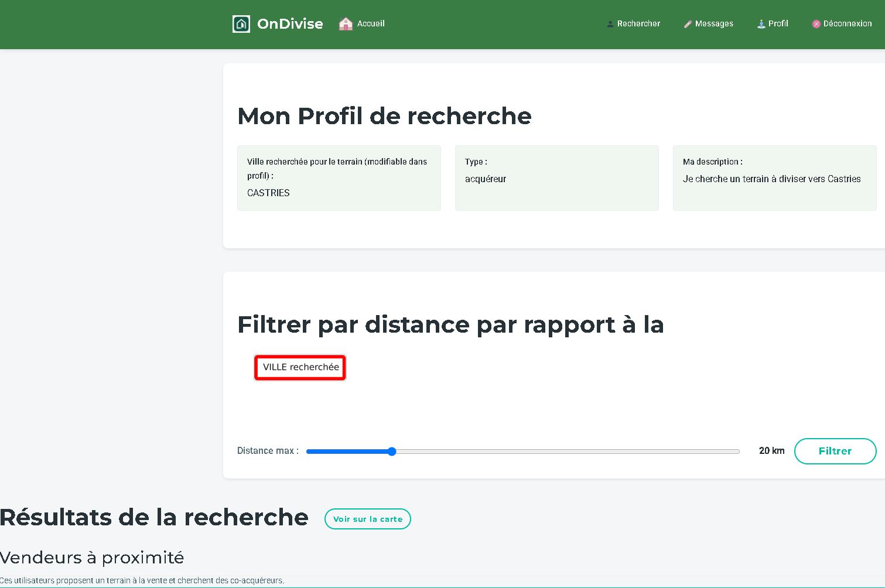Open the Profil page
Screen dimensions: 885x588
[x=778, y=24]
